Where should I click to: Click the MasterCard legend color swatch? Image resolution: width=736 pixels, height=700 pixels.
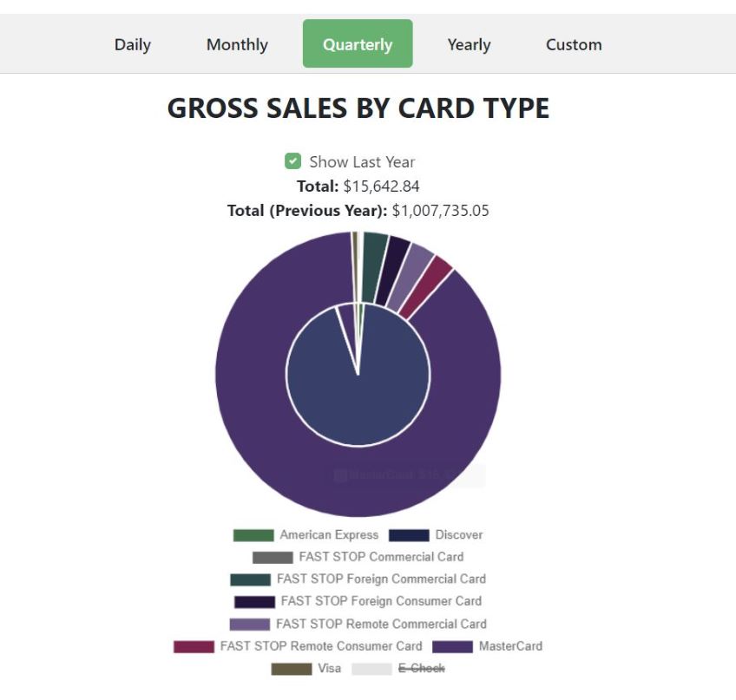452,646
